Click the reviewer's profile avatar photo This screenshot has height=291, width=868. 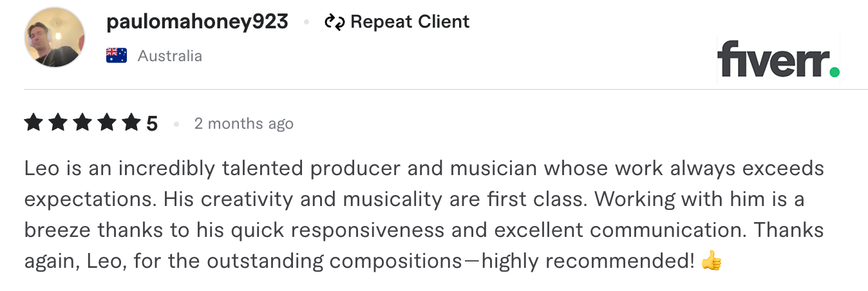(55, 38)
